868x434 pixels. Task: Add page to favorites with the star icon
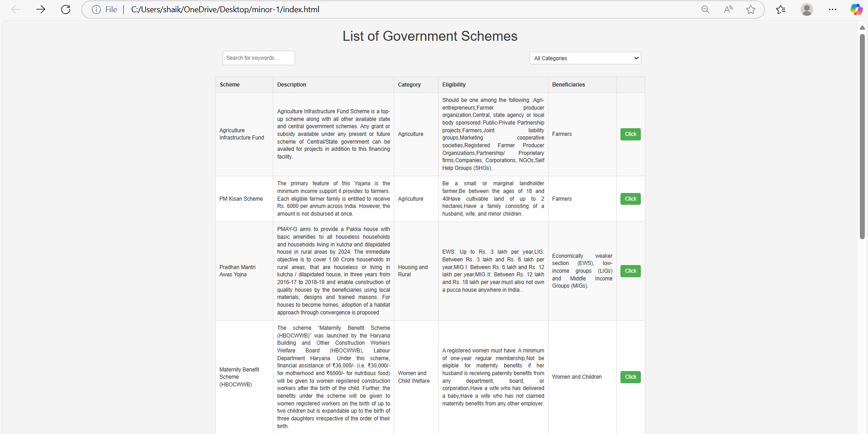(x=751, y=10)
